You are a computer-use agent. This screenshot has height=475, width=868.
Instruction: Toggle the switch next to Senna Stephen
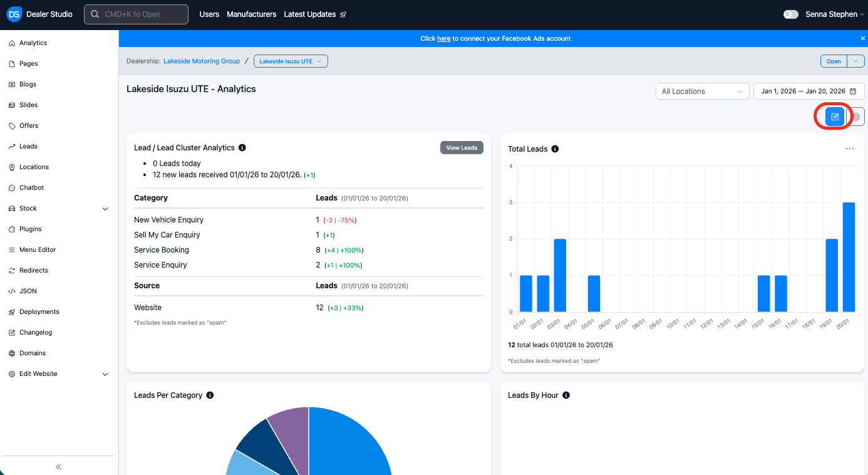[791, 14]
